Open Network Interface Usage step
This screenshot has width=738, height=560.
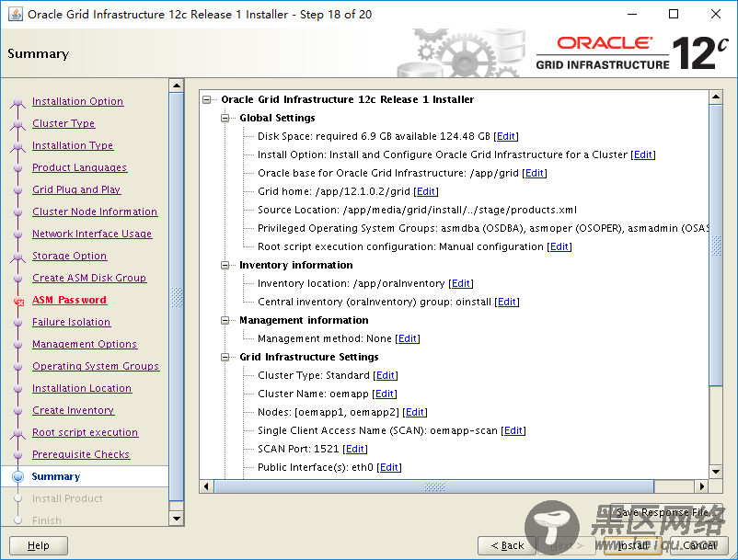coord(92,234)
